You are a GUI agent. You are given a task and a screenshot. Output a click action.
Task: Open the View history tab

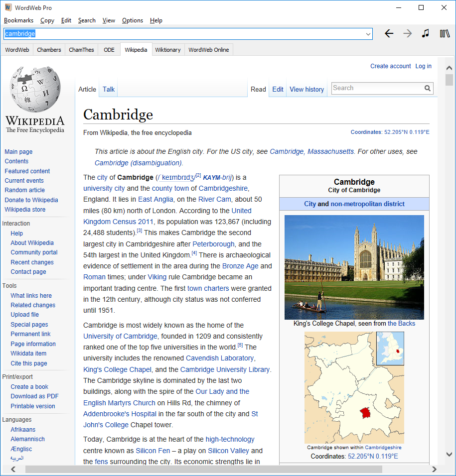306,89
